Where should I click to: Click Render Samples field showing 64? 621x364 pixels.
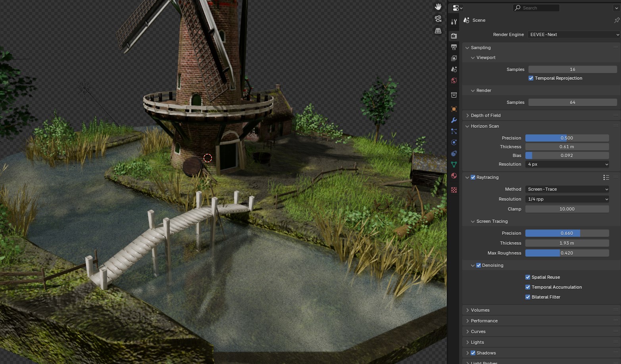[573, 102]
